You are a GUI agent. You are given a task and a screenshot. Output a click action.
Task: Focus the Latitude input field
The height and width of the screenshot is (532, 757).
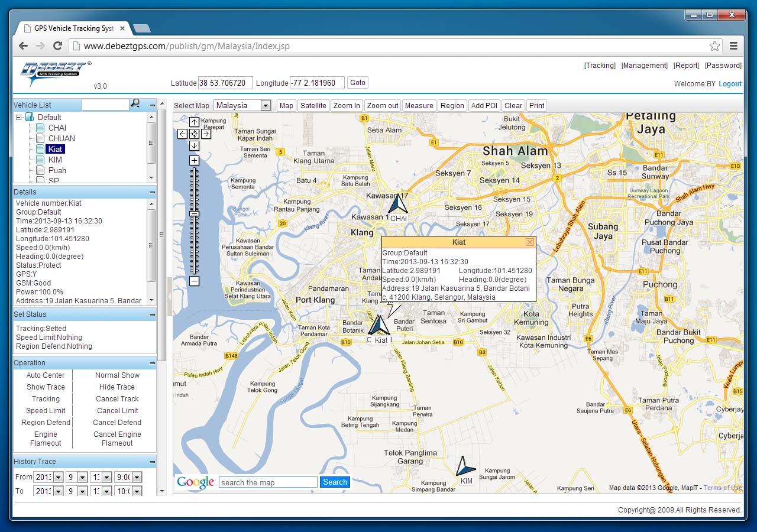coord(225,83)
